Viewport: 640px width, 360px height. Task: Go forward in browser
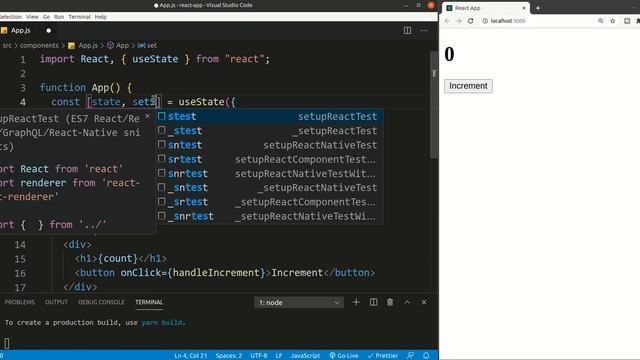[x=459, y=21]
